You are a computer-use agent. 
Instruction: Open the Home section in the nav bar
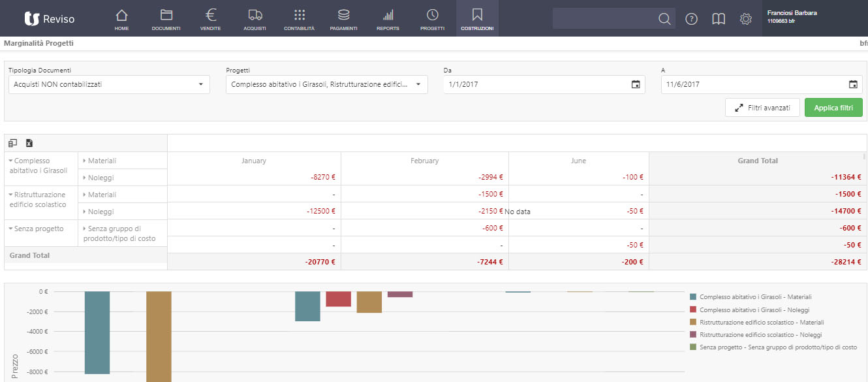121,19
